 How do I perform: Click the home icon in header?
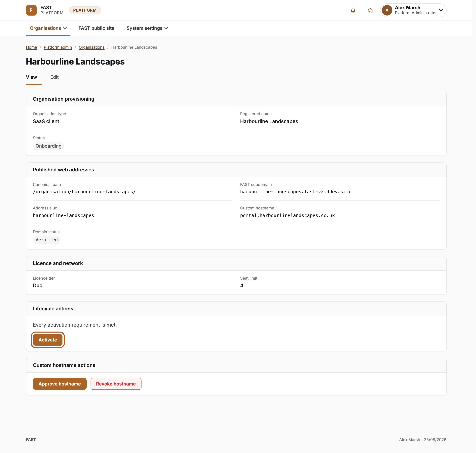click(x=370, y=10)
